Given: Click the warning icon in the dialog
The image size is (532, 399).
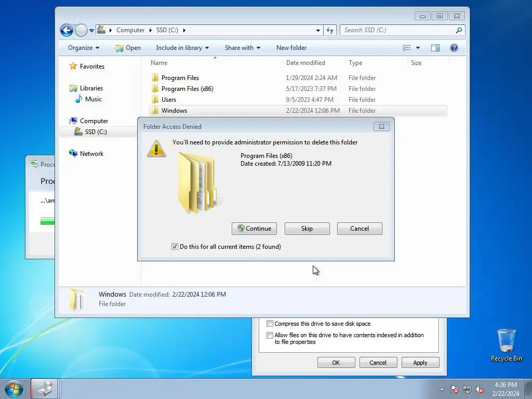Looking at the screenshot, I should coord(156,148).
